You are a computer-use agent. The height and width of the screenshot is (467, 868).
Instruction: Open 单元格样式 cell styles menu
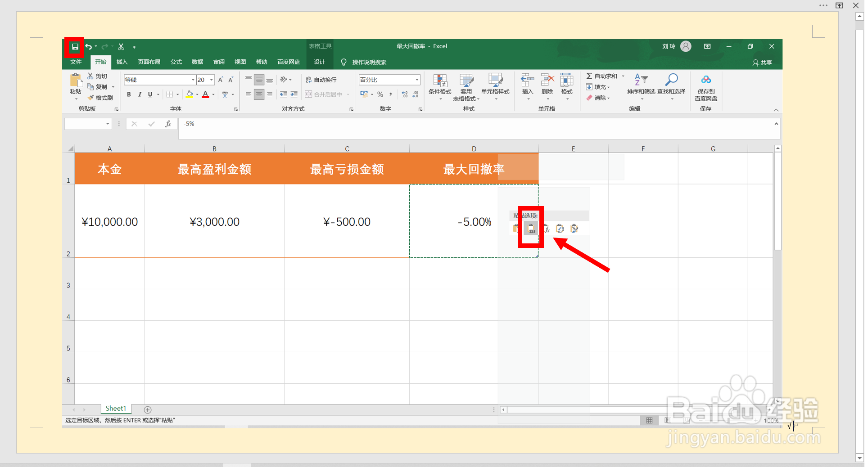[495, 87]
